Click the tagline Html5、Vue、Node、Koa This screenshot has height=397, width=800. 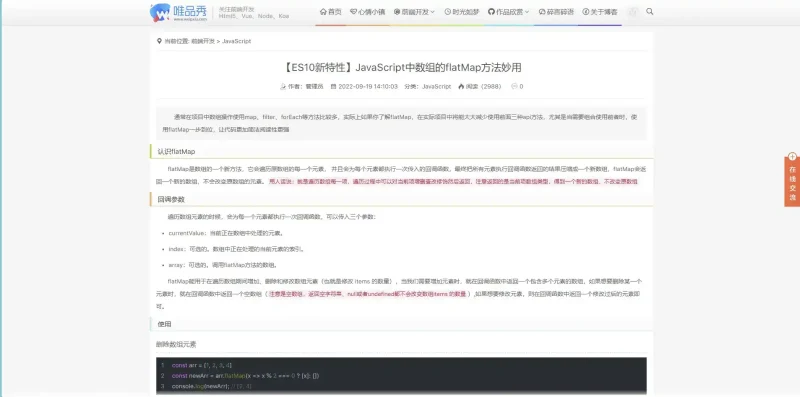[254, 16]
